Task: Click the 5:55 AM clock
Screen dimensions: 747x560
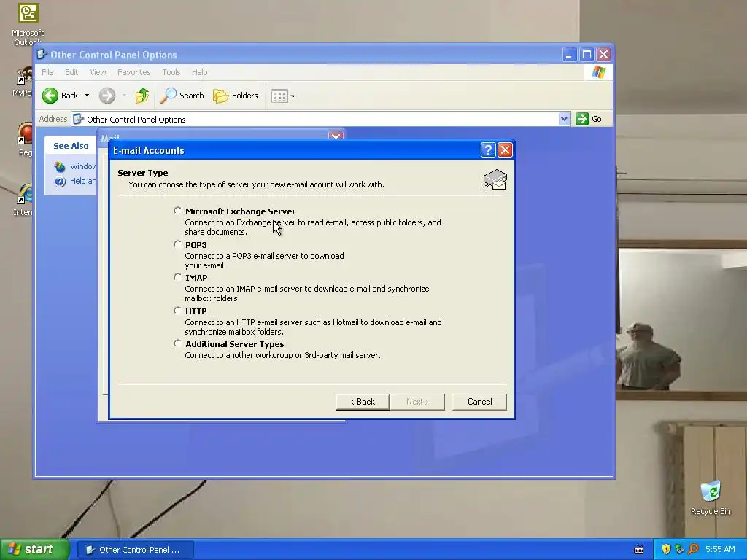Action: [x=720, y=549]
